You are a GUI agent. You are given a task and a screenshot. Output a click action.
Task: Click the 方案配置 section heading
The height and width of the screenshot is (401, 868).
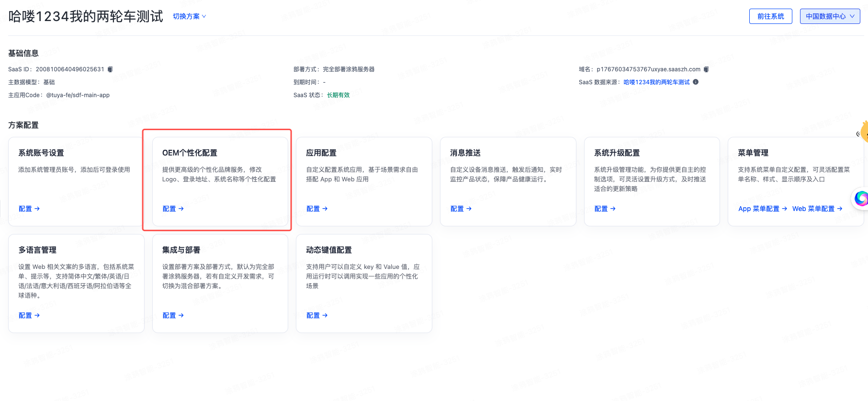coord(23,125)
